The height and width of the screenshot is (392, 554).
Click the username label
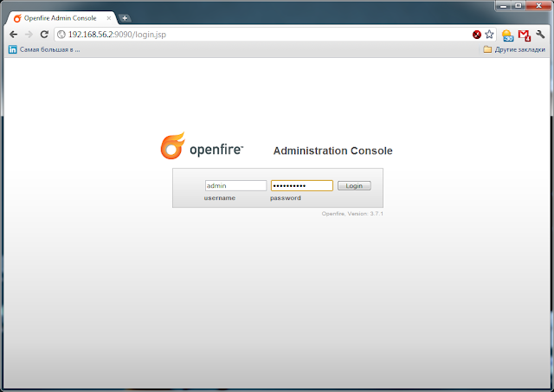[x=219, y=198]
